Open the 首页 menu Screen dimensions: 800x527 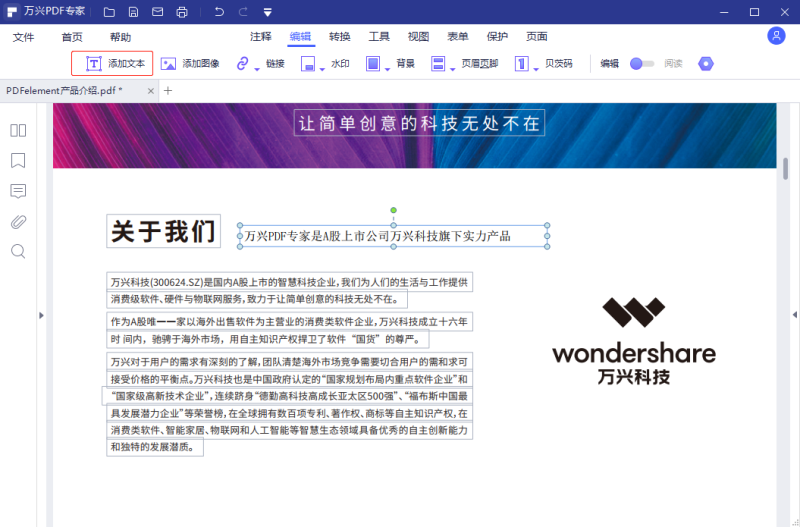click(x=72, y=37)
